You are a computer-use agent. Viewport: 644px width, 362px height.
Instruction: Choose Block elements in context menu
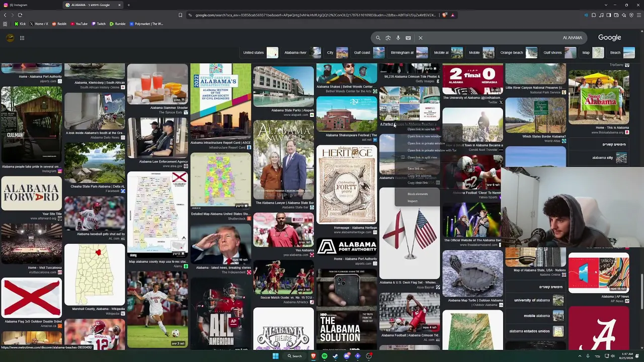418,194
